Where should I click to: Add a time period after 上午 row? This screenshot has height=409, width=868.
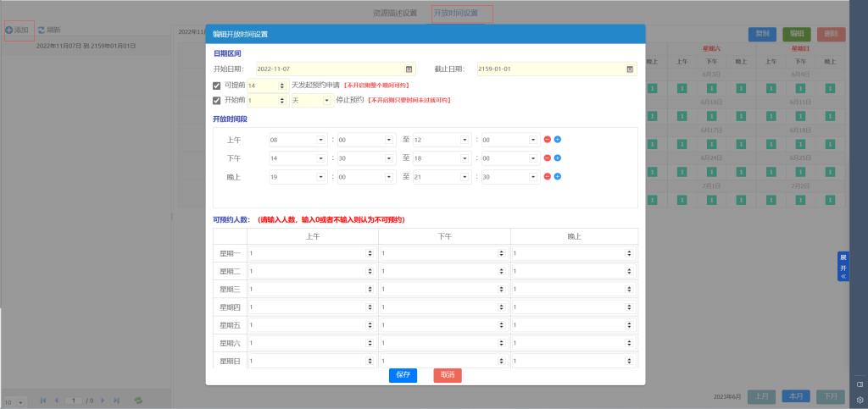(x=558, y=140)
